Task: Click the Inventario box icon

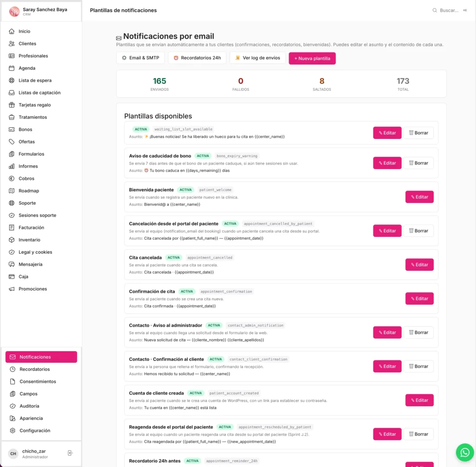Action: point(12,240)
